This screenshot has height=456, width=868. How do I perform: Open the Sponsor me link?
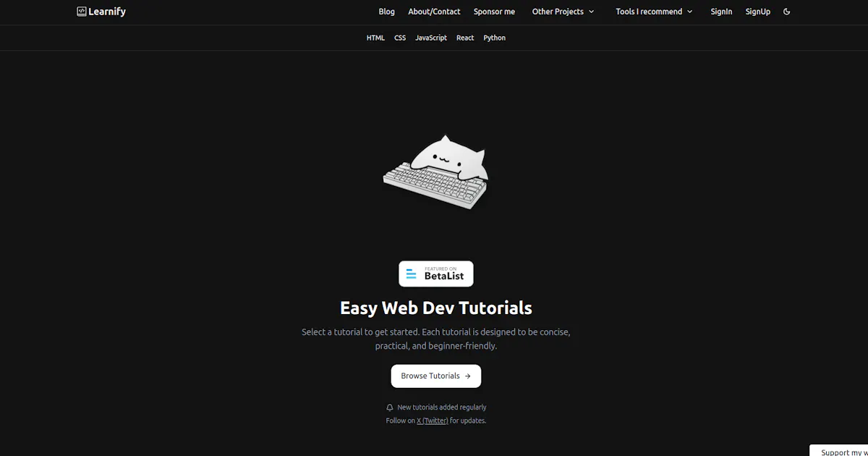point(494,12)
